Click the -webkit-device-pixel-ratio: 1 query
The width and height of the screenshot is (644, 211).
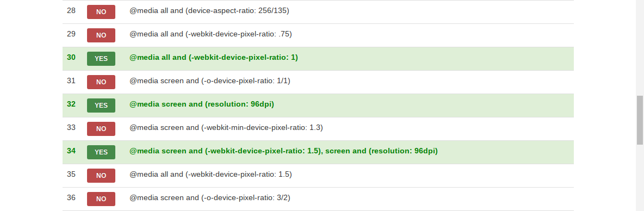(214, 58)
